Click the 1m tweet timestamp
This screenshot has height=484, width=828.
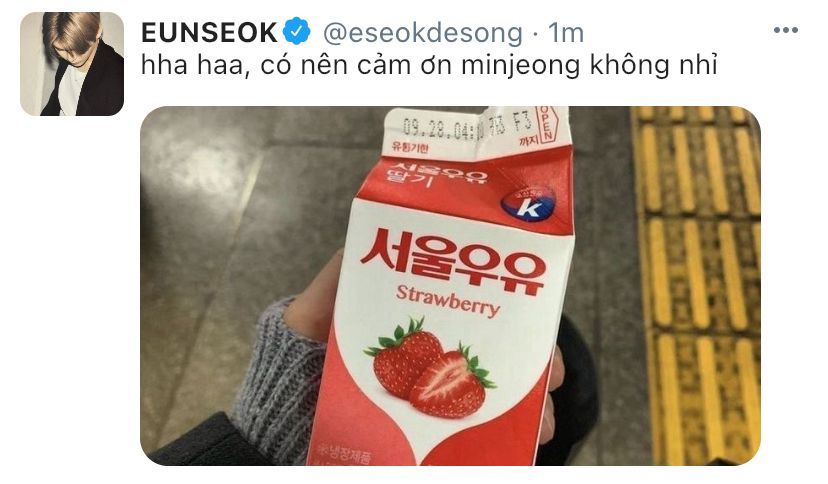pos(566,33)
